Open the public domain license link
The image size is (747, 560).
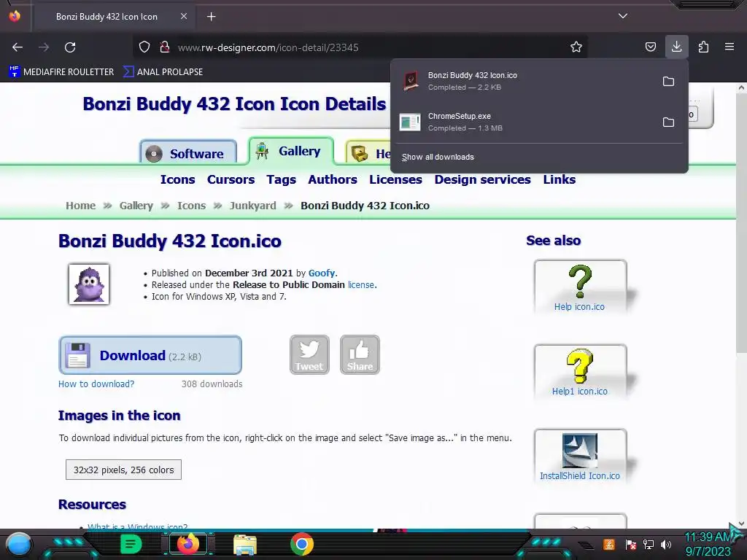tap(360, 285)
